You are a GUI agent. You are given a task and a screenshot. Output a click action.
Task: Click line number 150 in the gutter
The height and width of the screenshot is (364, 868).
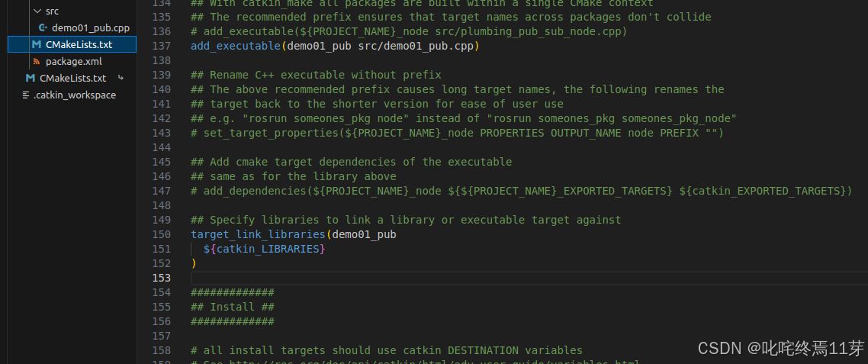pyautogui.click(x=160, y=234)
